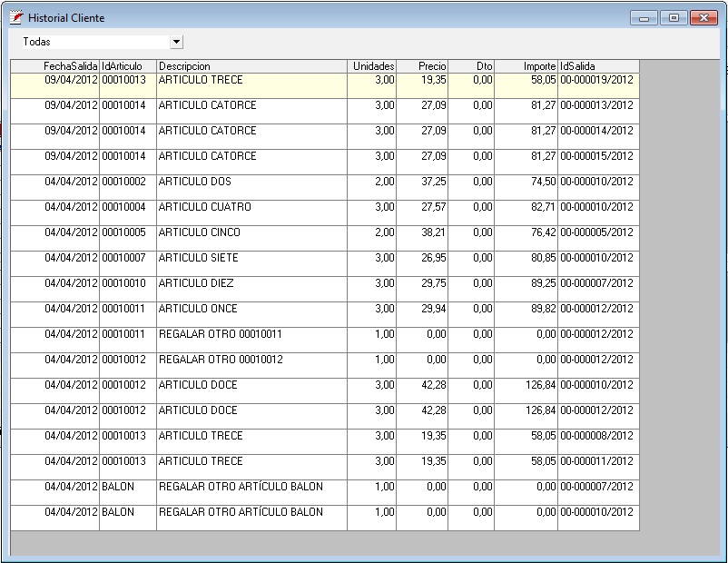Screen dimensions: 728x563
Task: Click the 00010002 article ID cell
Action: [128, 187]
